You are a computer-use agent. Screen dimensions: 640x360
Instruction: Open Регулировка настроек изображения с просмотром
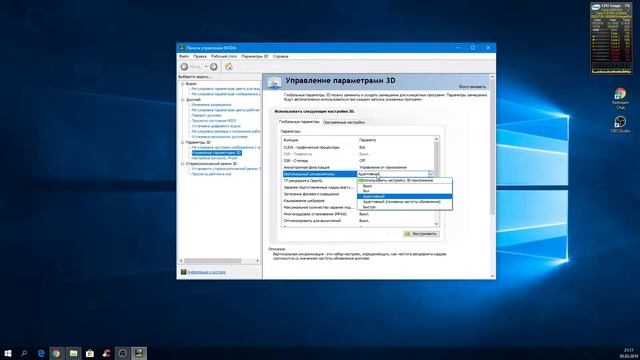pos(226,147)
